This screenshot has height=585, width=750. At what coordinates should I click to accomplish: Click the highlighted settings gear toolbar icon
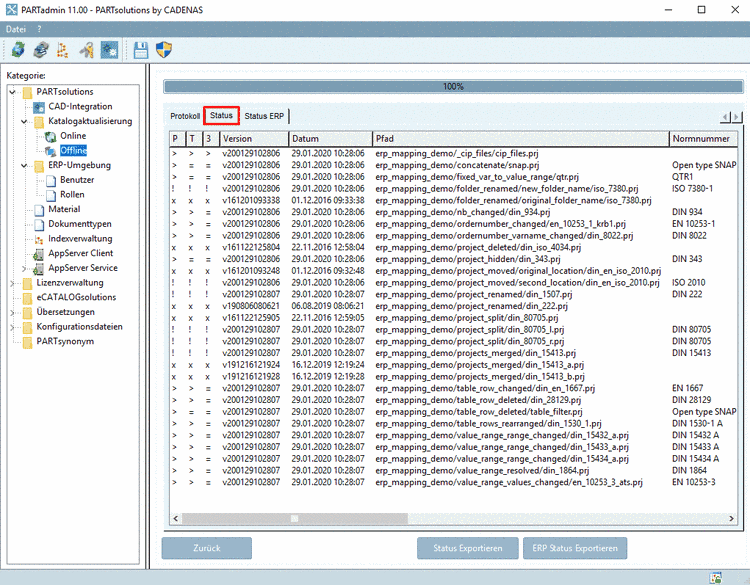(x=110, y=50)
